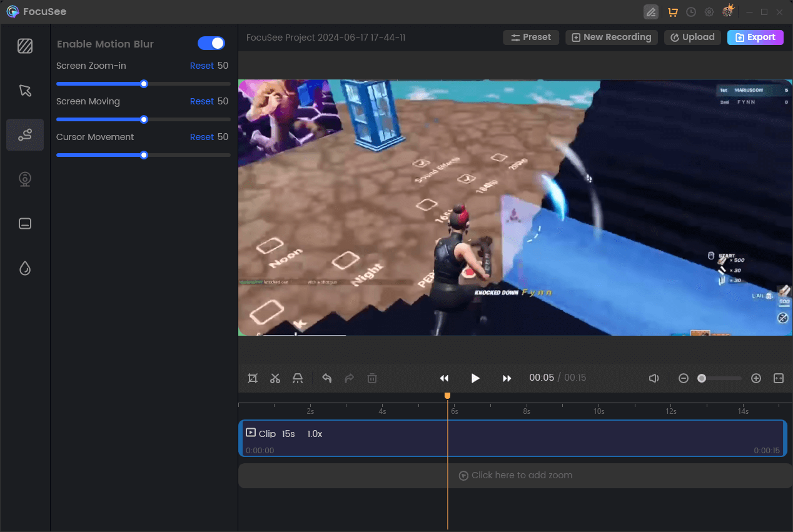Click the orange playhead marker on timeline
793x532 pixels.
[x=447, y=395]
